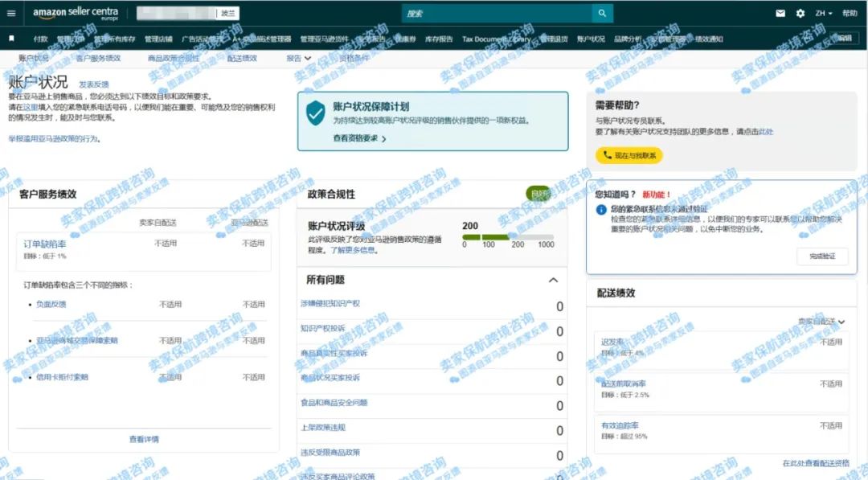
Task: Click 查看详情 under 客户服务绩效
Action: click(x=144, y=439)
